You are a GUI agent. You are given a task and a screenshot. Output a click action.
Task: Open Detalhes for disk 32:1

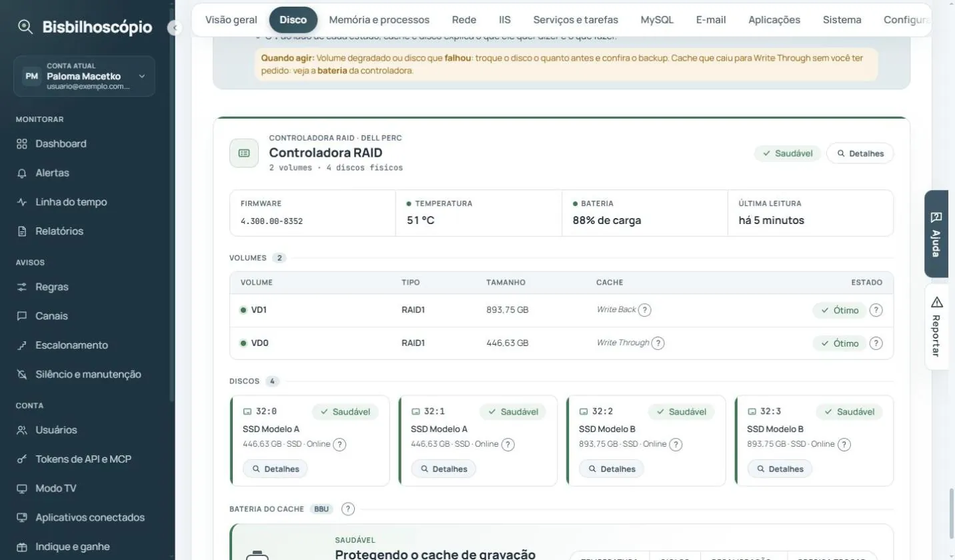[443, 469]
